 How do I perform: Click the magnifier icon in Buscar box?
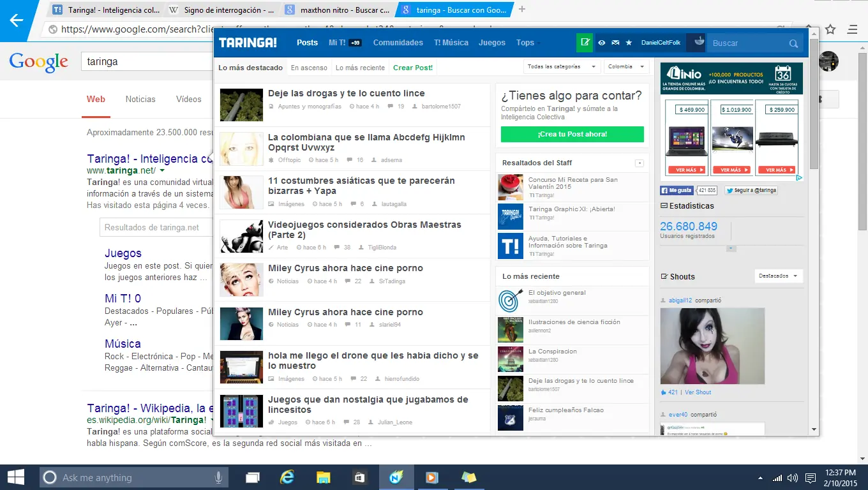click(x=793, y=43)
